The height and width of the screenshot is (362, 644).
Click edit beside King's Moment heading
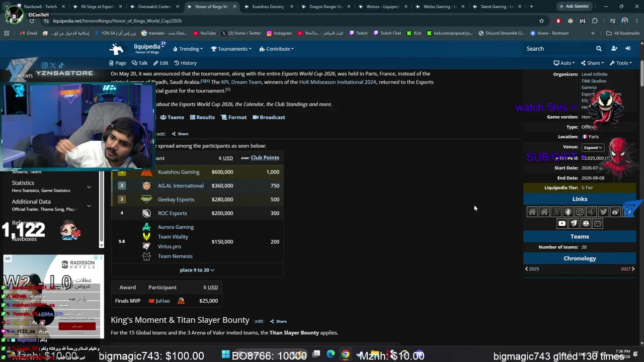tap(259, 321)
